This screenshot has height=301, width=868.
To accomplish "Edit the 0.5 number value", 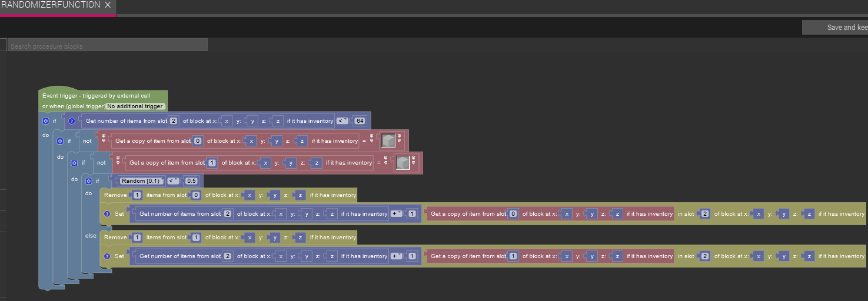I will 191,181.
